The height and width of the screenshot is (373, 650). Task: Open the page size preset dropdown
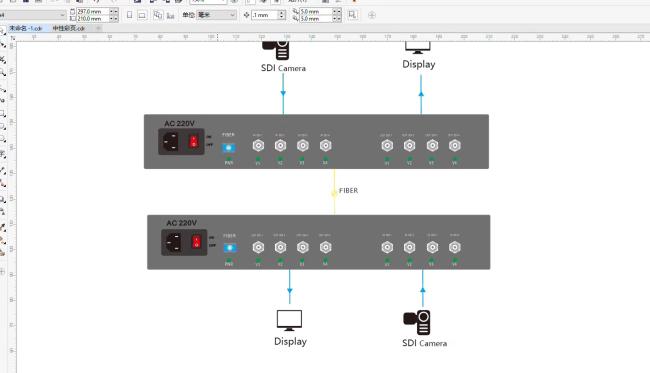pyautogui.click(x=33, y=15)
